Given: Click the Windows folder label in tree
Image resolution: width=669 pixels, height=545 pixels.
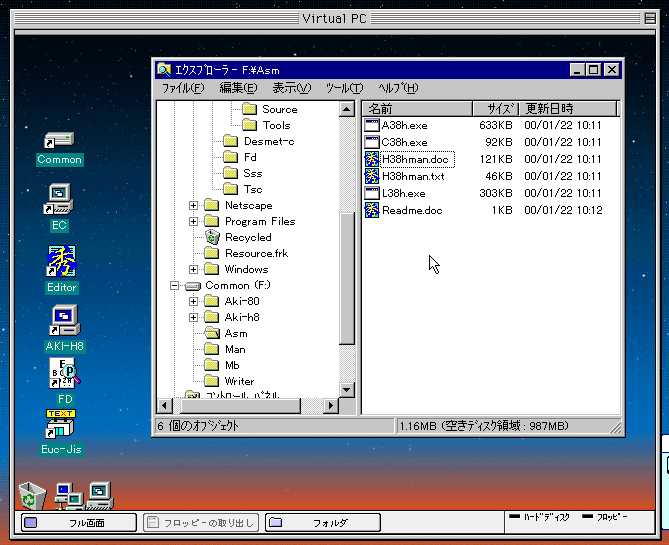Looking at the screenshot, I should click(x=247, y=269).
